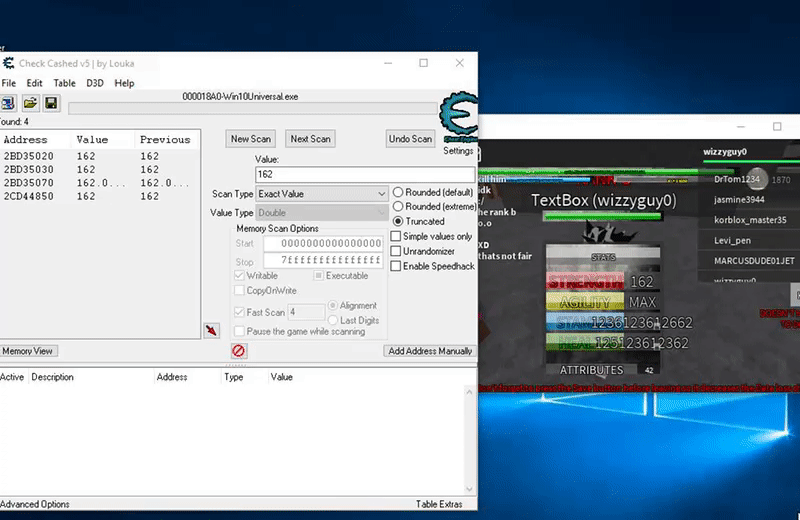Click the AGILITY stat bar in game
This screenshot has height=520, width=800.
point(585,302)
